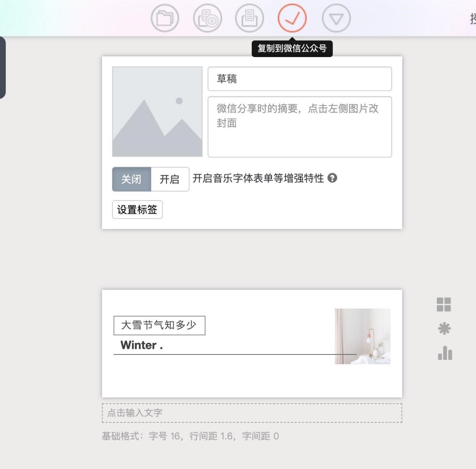Click the save-with-disc documents toolbar icon
Image resolution: width=476 pixels, height=469 pixels.
coord(207,18)
